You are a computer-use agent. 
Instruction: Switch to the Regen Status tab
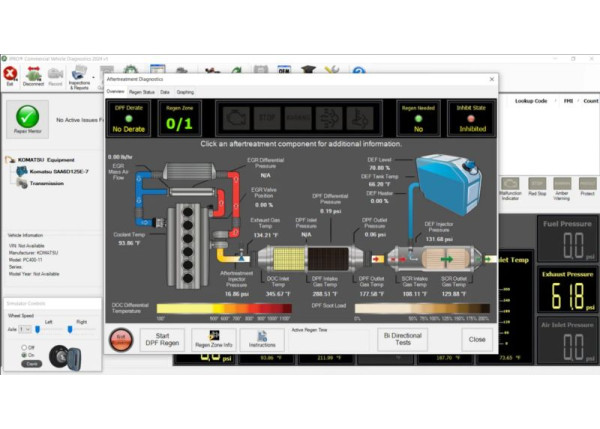pyautogui.click(x=142, y=91)
